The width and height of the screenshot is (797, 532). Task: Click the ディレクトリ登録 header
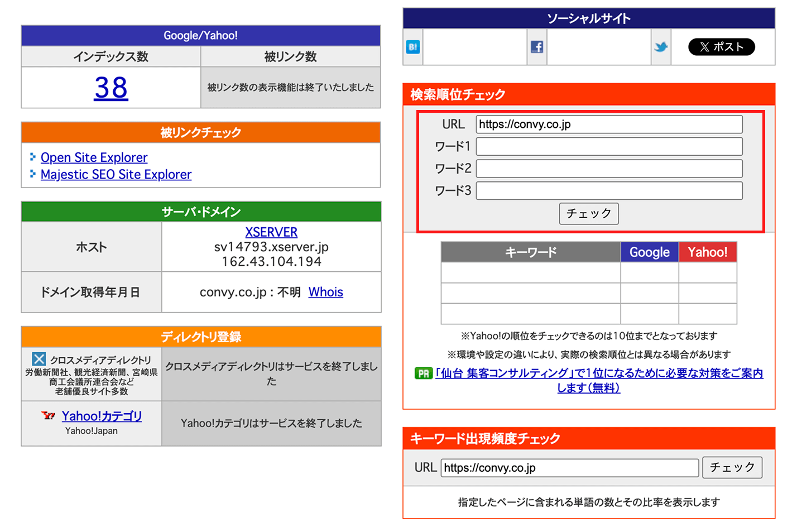pos(201,337)
